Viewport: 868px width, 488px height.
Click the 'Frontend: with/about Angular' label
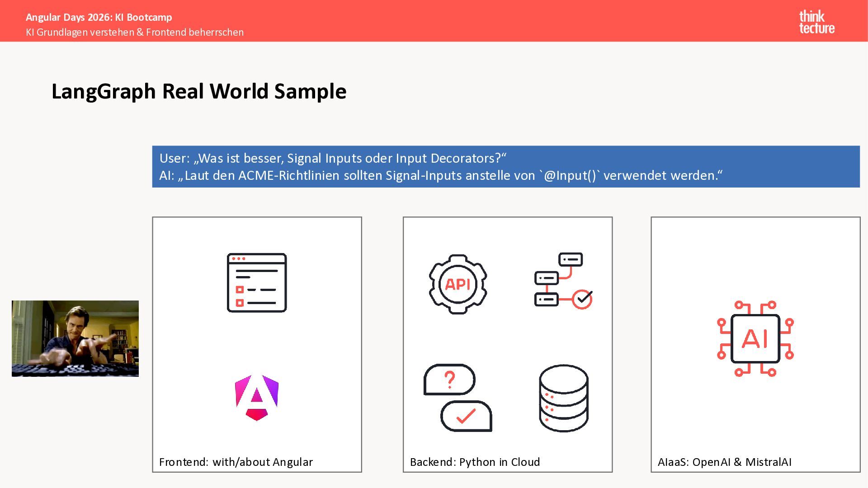point(236,462)
